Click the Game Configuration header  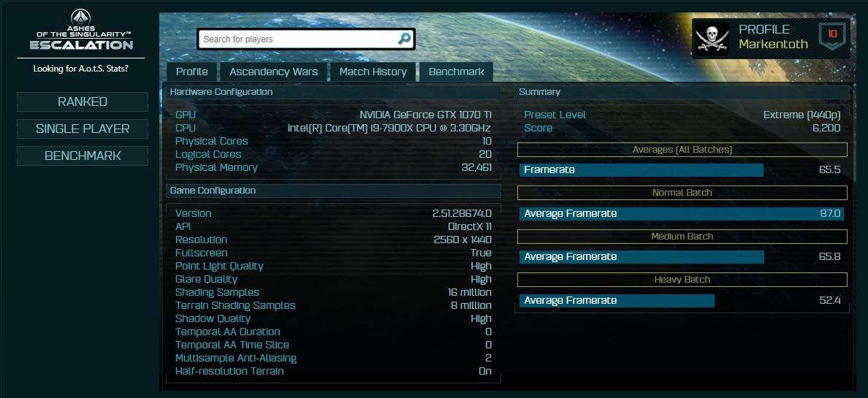[x=333, y=191]
